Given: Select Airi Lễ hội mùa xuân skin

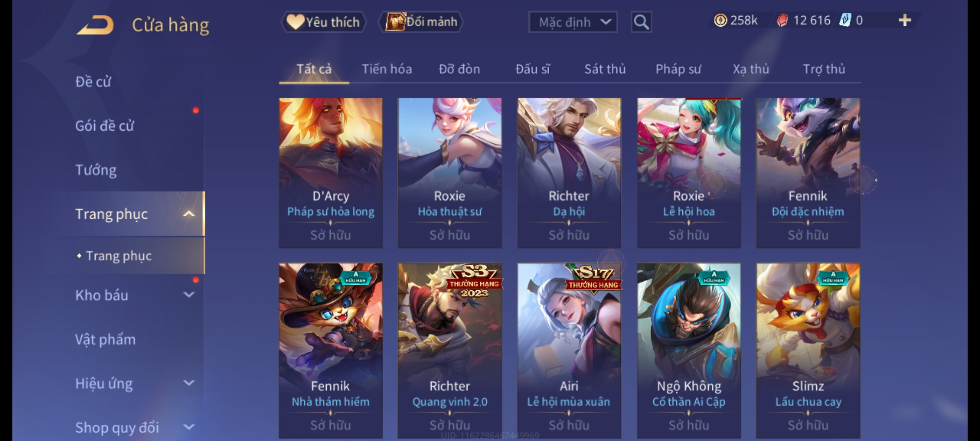Looking at the screenshot, I should click(569, 351).
